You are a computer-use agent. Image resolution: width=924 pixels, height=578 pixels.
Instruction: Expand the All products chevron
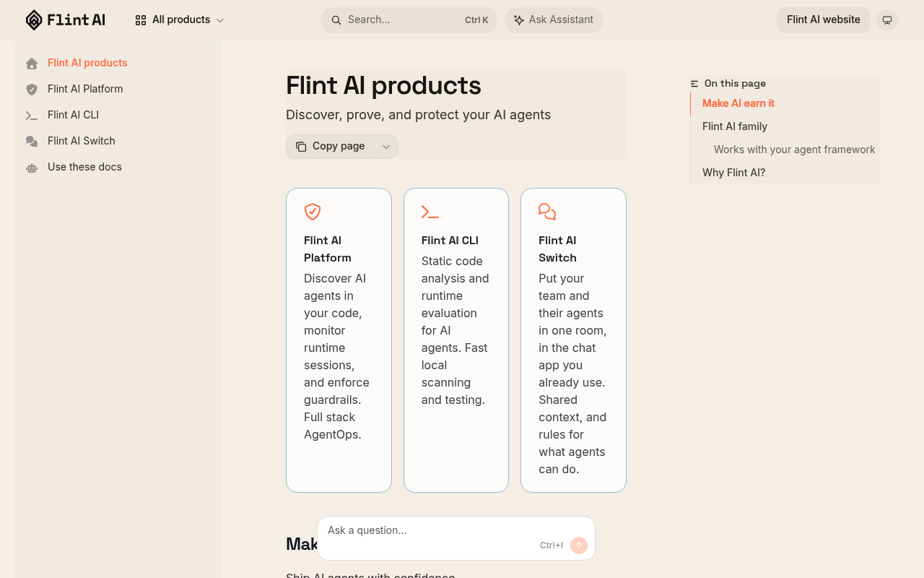pos(220,20)
